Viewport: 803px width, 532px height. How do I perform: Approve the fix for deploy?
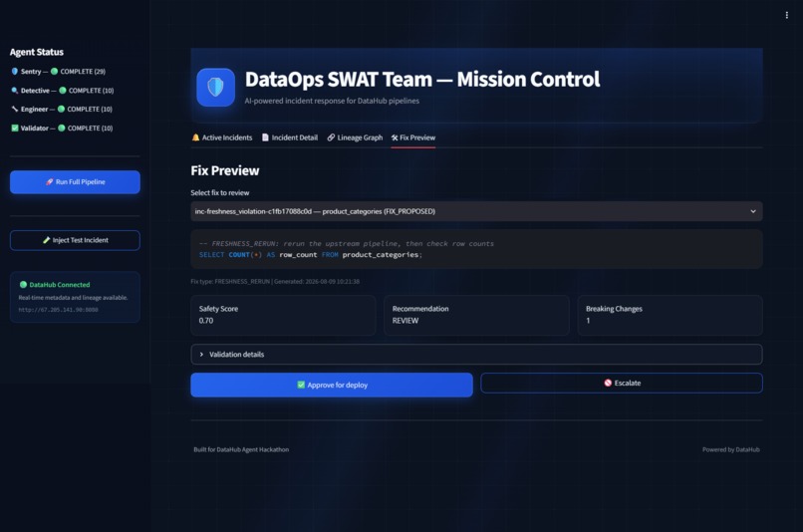click(x=332, y=385)
